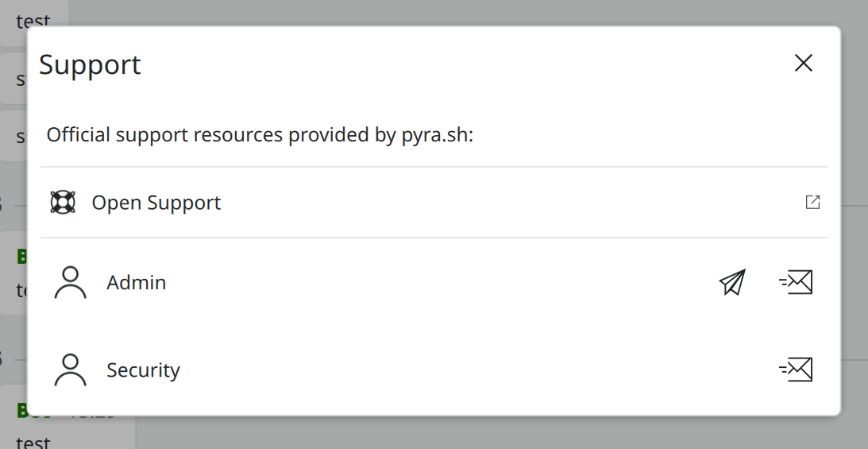Click the external-link icon in Open Support row
The height and width of the screenshot is (449, 868).
click(x=812, y=203)
